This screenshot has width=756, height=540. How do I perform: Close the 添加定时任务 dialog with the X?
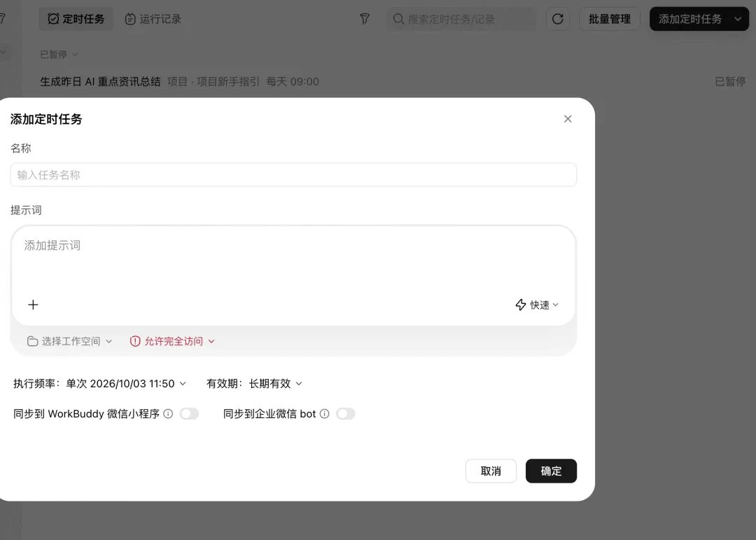pyautogui.click(x=568, y=118)
